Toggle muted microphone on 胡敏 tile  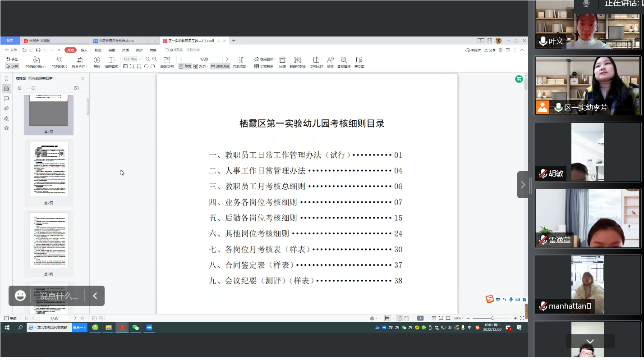click(x=543, y=173)
